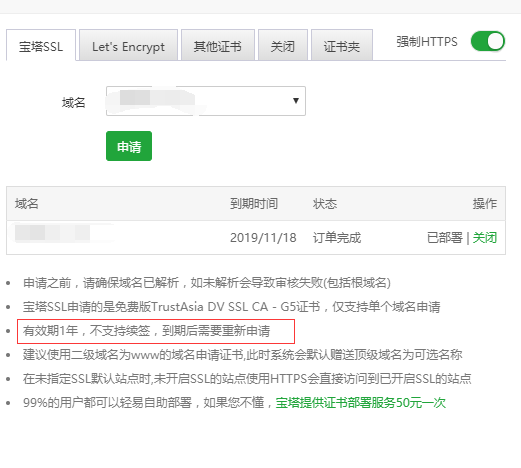The height and width of the screenshot is (468, 521).
Task: Toggle the 强制HTTPS switch
Action: (x=488, y=41)
